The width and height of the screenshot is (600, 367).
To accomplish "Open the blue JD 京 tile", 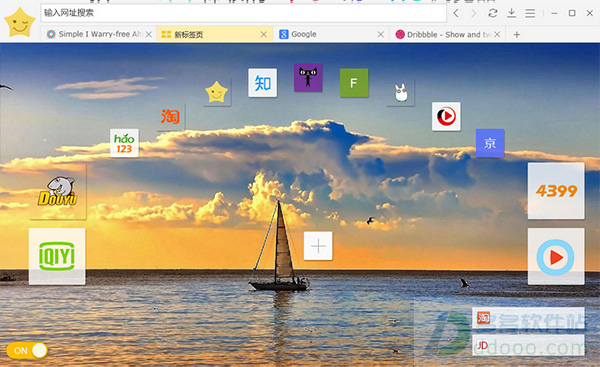I will (x=490, y=143).
